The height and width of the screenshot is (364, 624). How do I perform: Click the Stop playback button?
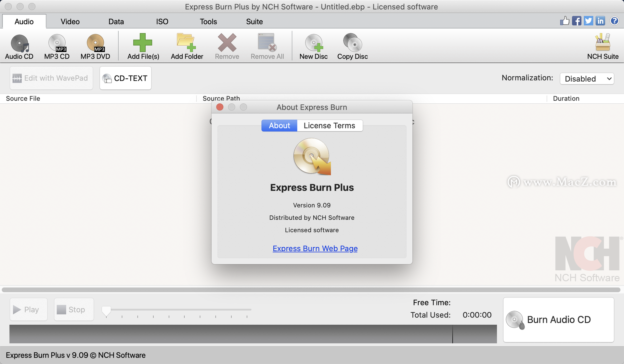(x=74, y=309)
